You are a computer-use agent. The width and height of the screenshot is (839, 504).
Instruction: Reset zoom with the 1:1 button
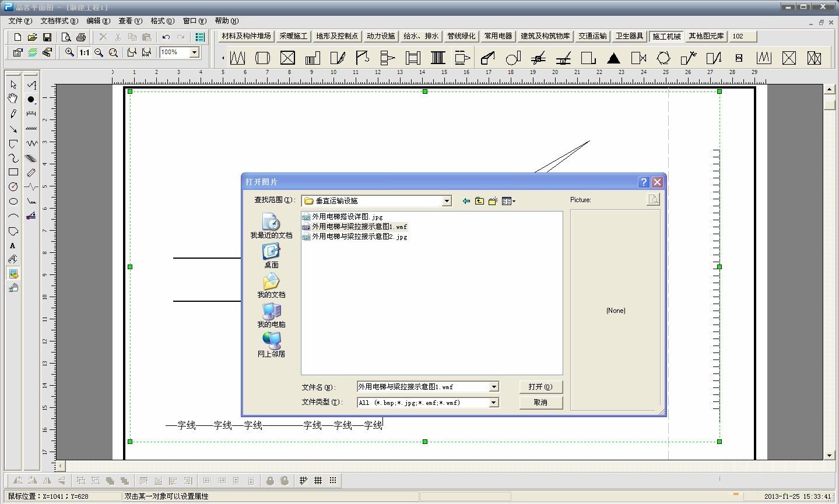85,52
